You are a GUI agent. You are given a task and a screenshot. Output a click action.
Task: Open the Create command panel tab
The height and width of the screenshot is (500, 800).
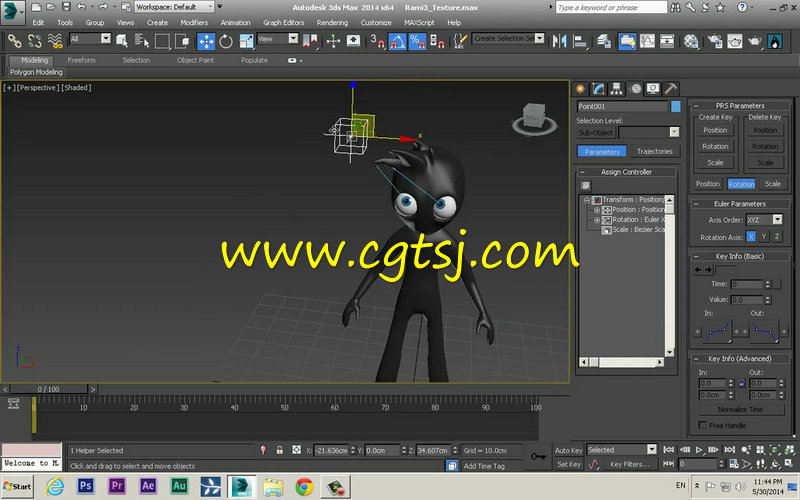pos(580,89)
